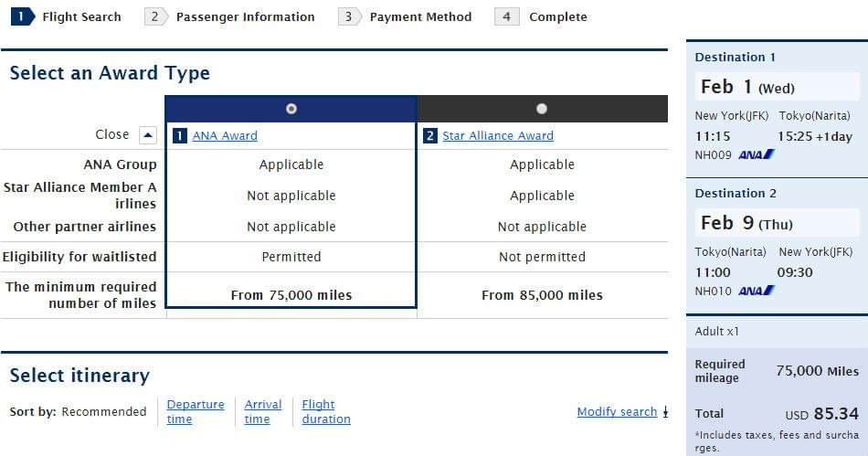Click the number 1 badge by ANA Award
The width and height of the screenshot is (868, 456).
[181, 136]
